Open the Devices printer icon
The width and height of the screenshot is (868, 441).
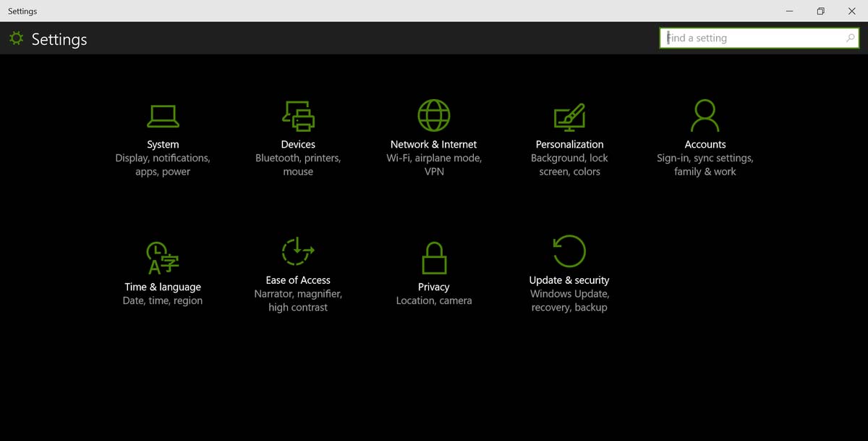coord(298,116)
